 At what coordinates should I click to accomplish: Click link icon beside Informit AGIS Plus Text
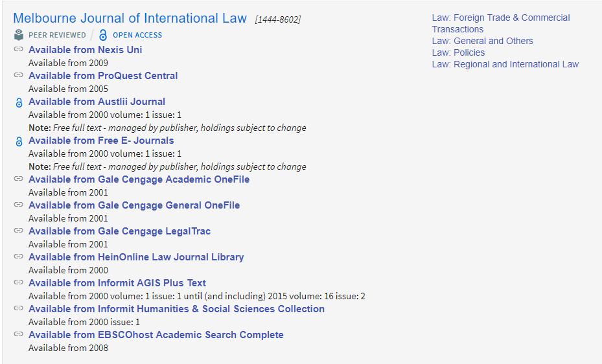point(18,282)
